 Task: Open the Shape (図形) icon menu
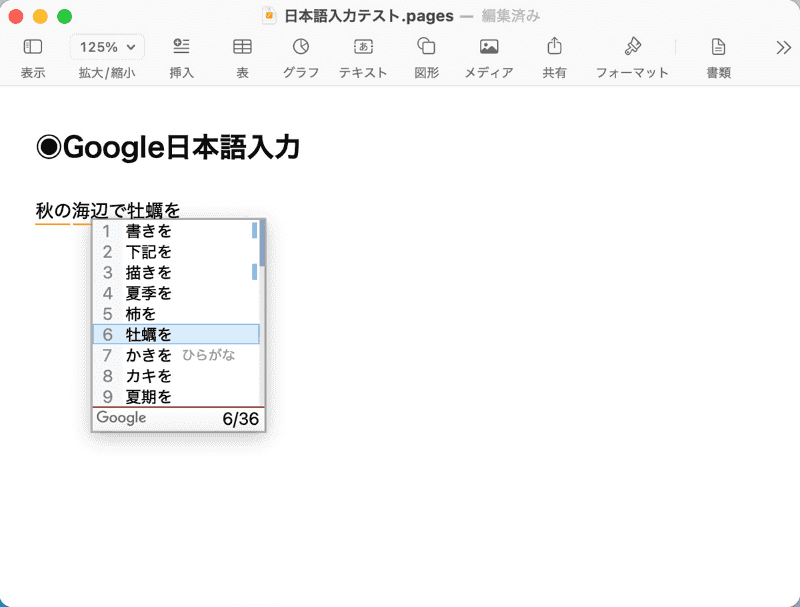[426, 46]
